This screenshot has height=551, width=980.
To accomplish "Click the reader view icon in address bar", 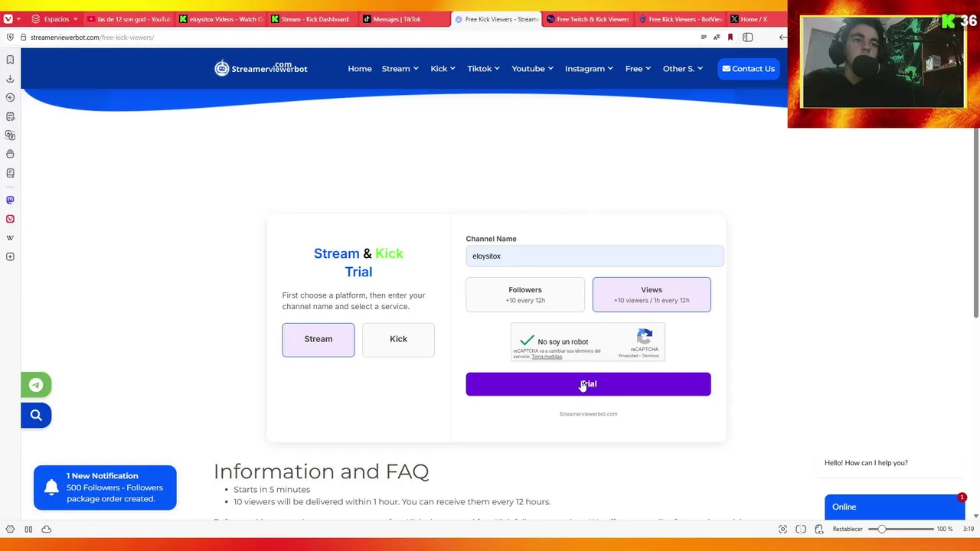I will tap(704, 37).
